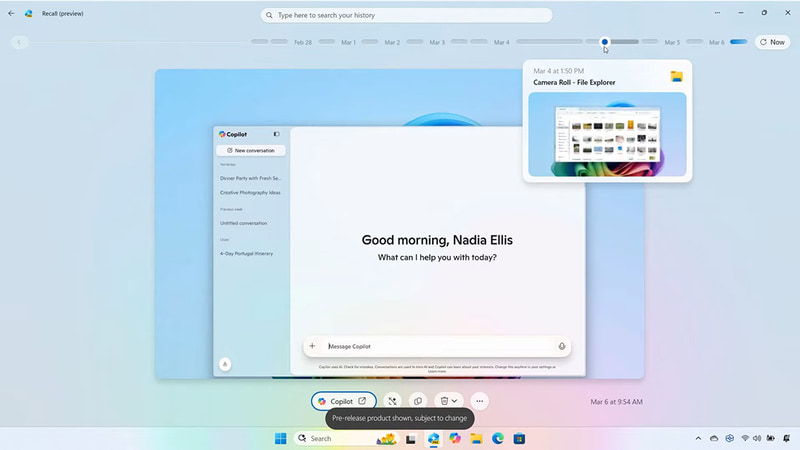Open the Windows Start menu
Screen dimensions: 800x450
pos(281,439)
